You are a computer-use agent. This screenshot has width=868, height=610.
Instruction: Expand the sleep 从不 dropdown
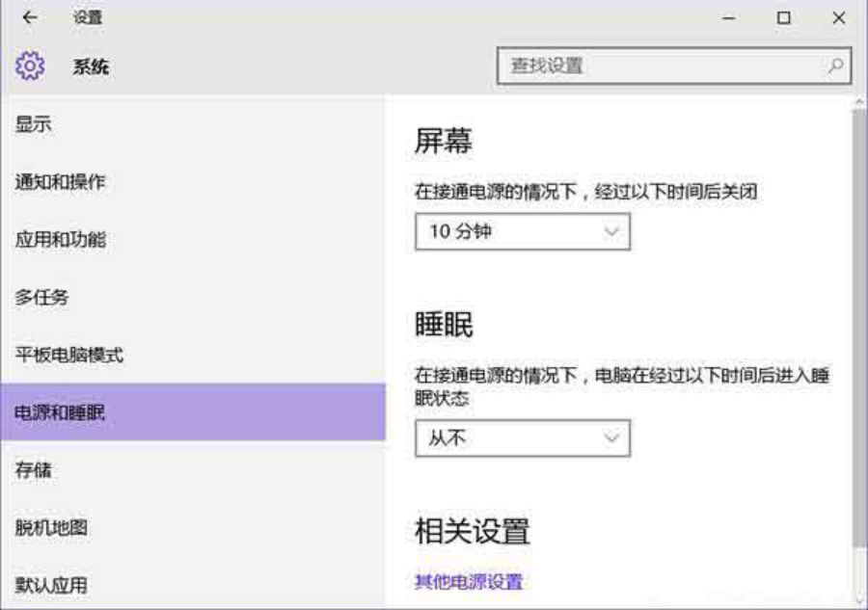[x=522, y=438]
